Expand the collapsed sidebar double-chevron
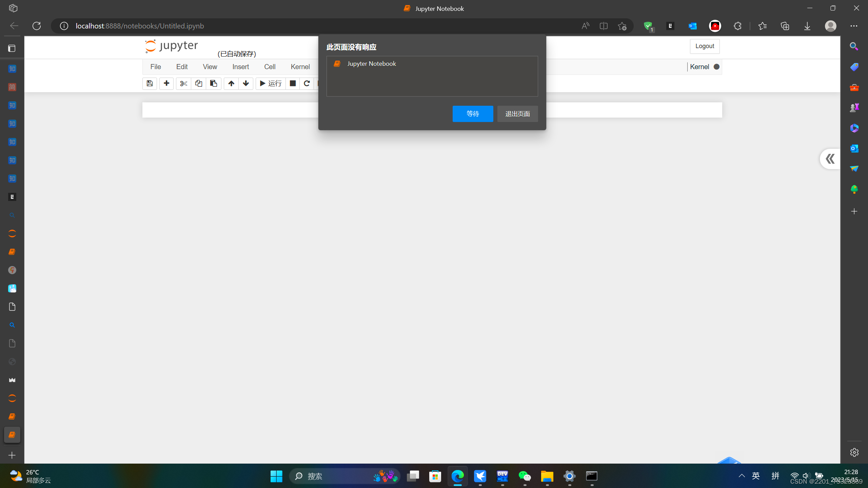The width and height of the screenshot is (868, 488). 830,159
